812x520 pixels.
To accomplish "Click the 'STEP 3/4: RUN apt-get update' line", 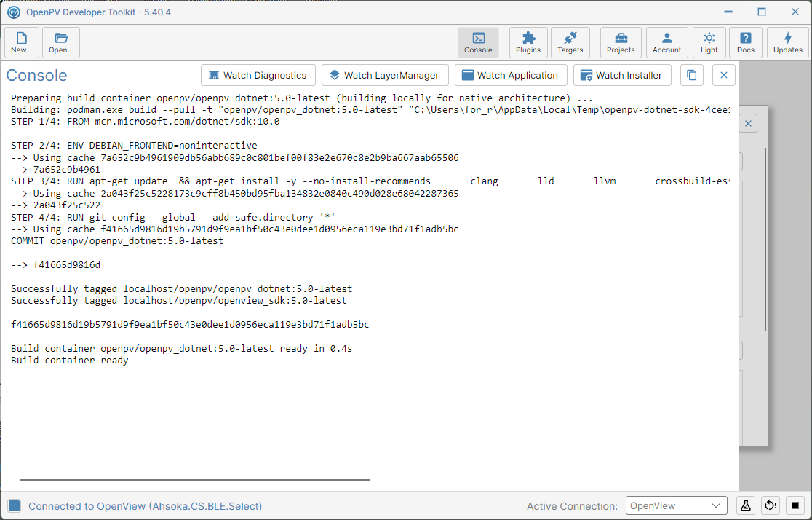I will (x=370, y=181).
